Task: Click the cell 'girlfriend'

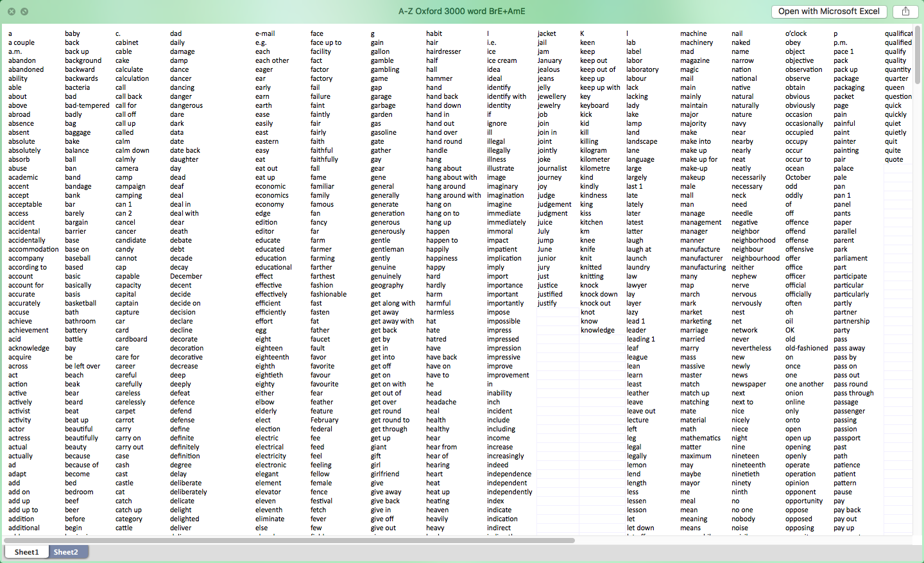Action: click(x=384, y=474)
